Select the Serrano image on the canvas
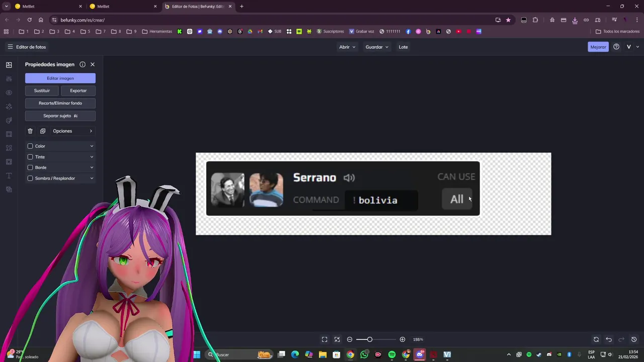Screen dimensions: 644x362 [x=343, y=189]
